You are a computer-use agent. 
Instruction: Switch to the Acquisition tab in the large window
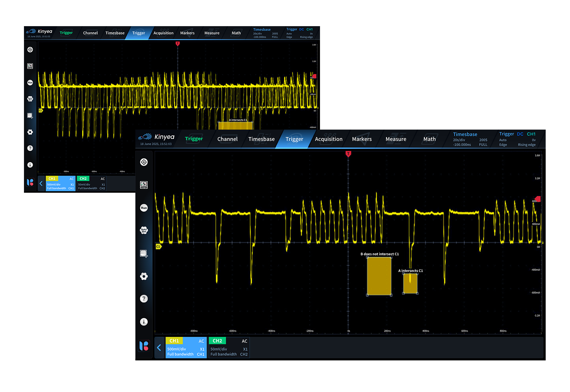click(328, 139)
